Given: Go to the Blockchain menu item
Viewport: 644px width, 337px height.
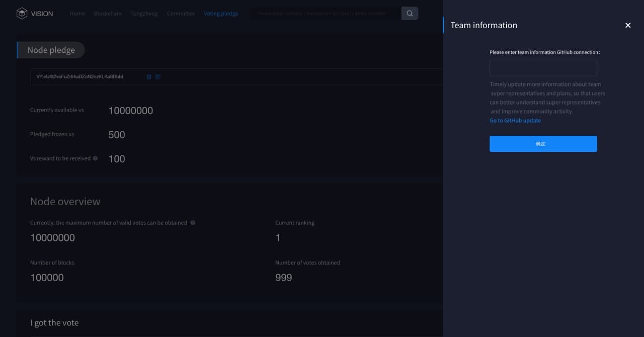Looking at the screenshot, I should coord(108,14).
